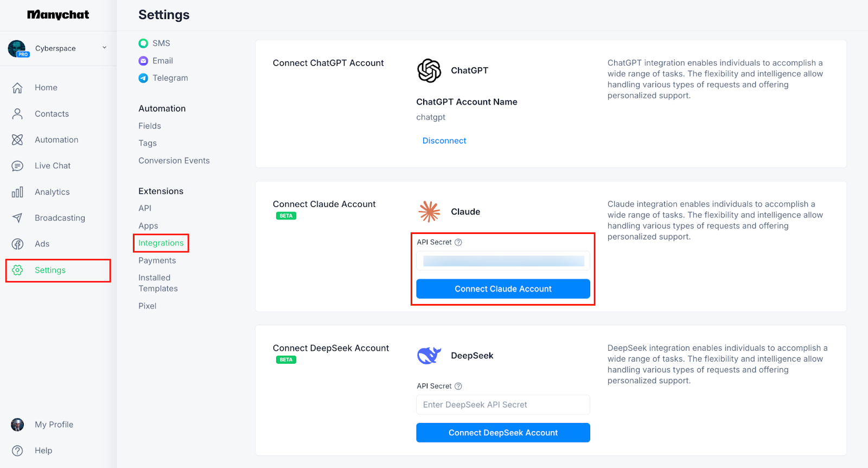Open My Profile via avatar
The height and width of the screenshot is (468, 868).
tap(17, 425)
